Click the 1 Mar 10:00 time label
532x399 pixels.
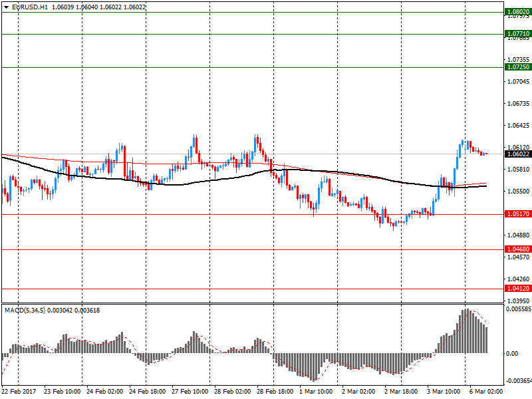(x=316, y=392)
